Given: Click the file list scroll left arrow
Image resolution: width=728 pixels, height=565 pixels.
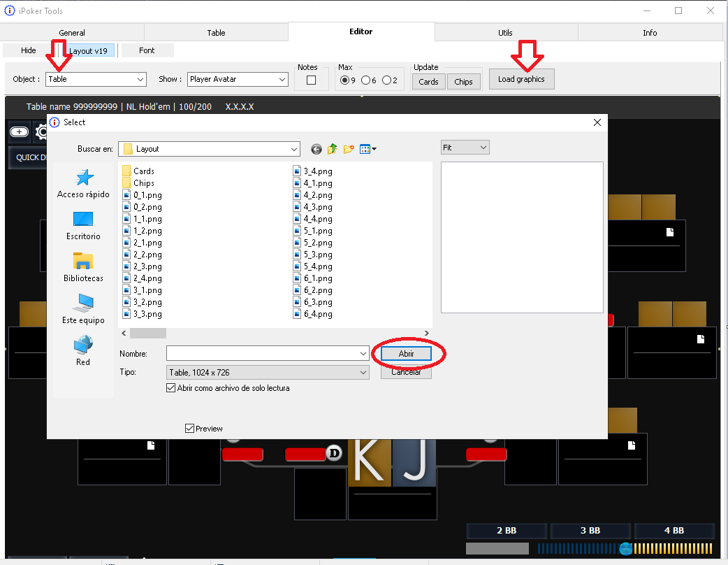Looking at the screenshot, I should tap(124, 333).
